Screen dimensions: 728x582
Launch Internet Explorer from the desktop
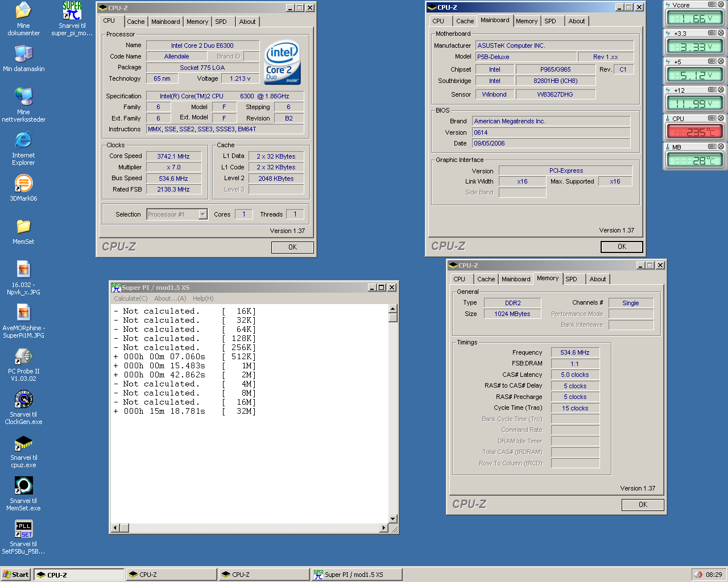23,148
